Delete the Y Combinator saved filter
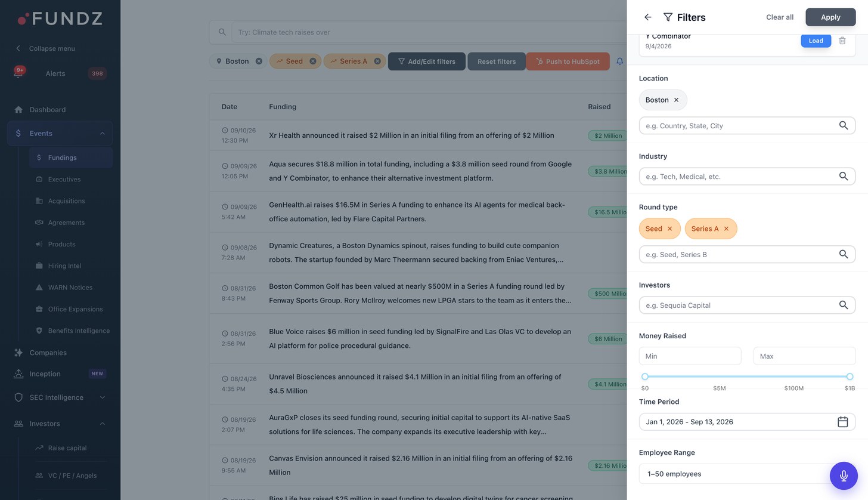This screenshot has height=500, width=868. point(842,41)
